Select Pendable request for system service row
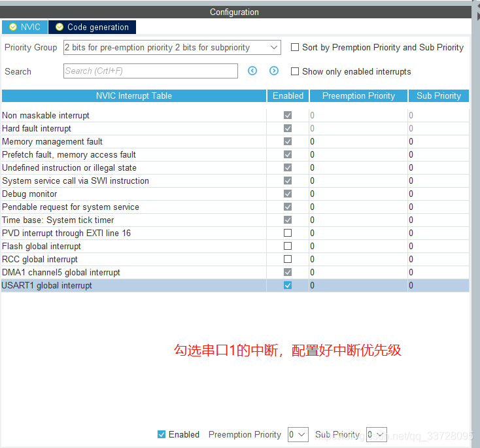 point(235,207)
